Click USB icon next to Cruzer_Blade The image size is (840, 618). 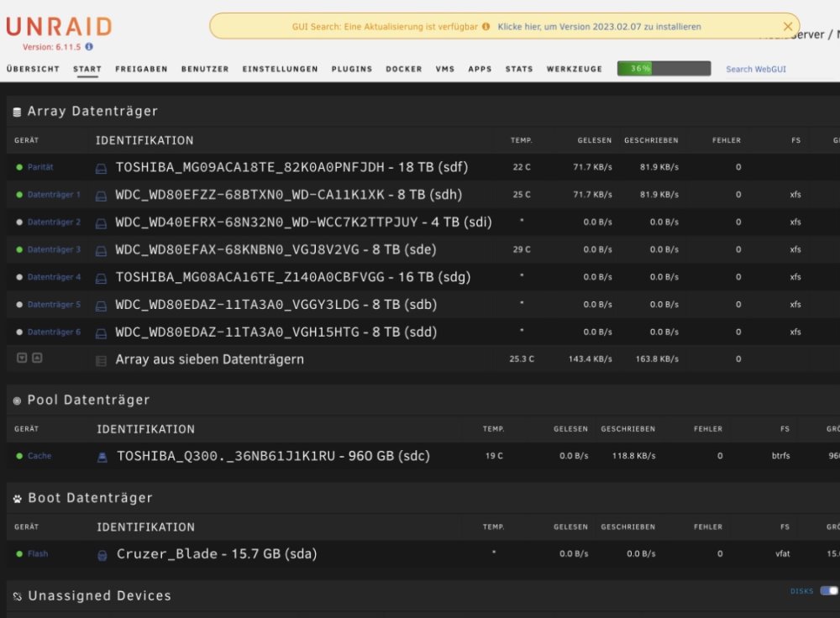point(102,555)
